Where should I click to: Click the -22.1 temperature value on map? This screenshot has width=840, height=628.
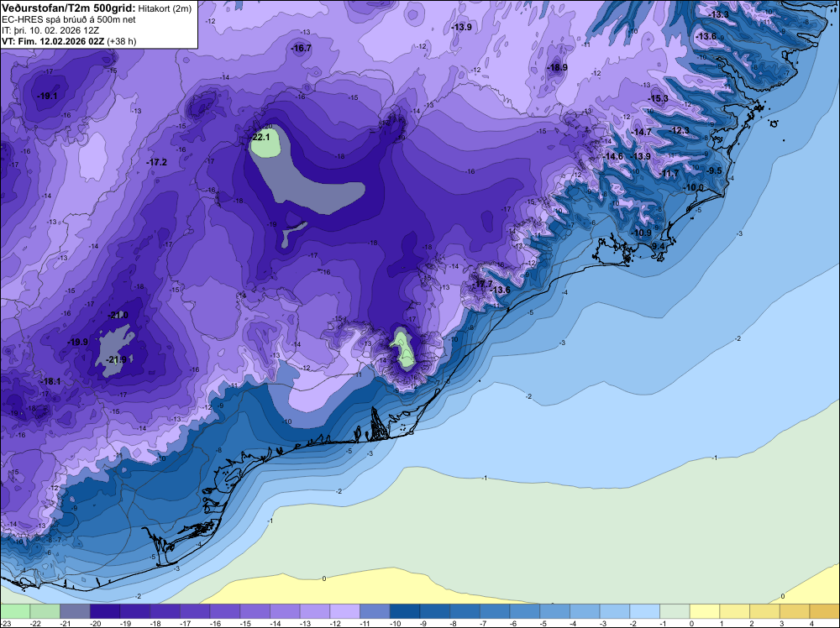coord(260,137)
